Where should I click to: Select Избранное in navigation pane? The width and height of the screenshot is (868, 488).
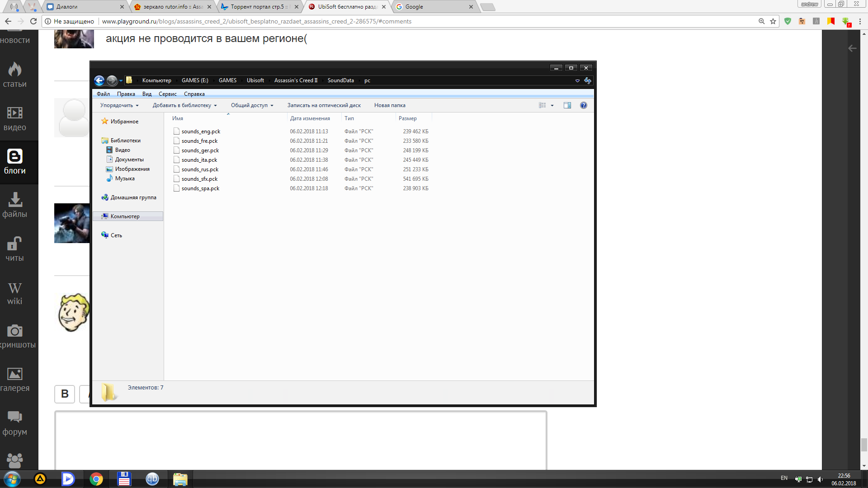tap(120, 122)
